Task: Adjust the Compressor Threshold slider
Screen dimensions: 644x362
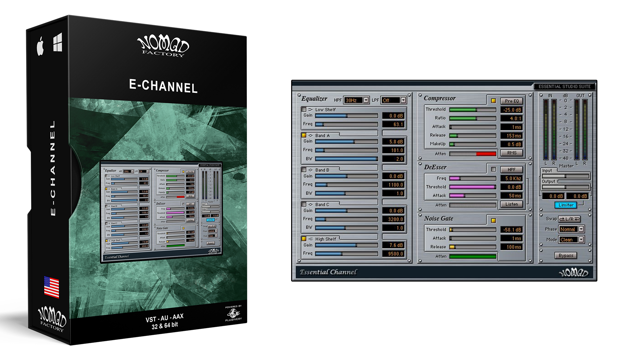Action: 473,110
